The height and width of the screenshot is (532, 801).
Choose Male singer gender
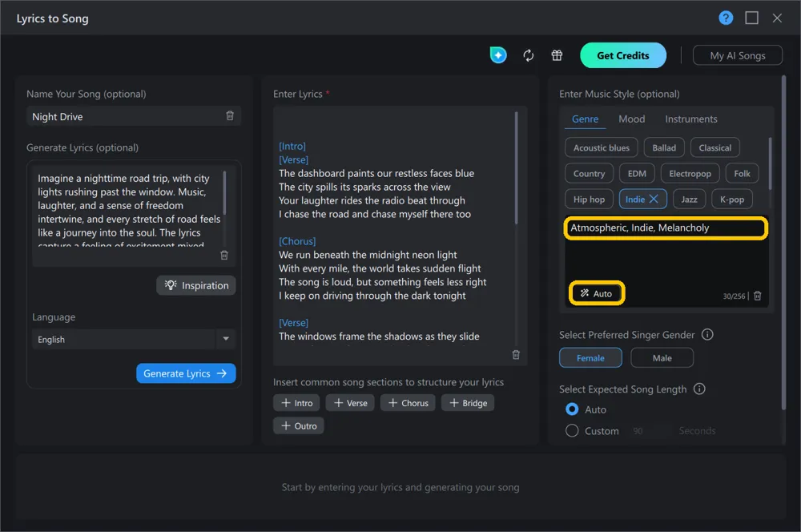[662, 357]
